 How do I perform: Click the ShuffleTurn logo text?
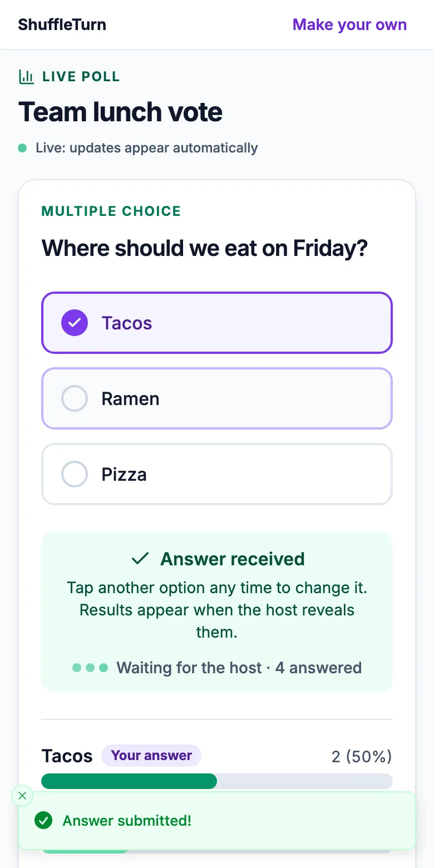tap(62, 24)
